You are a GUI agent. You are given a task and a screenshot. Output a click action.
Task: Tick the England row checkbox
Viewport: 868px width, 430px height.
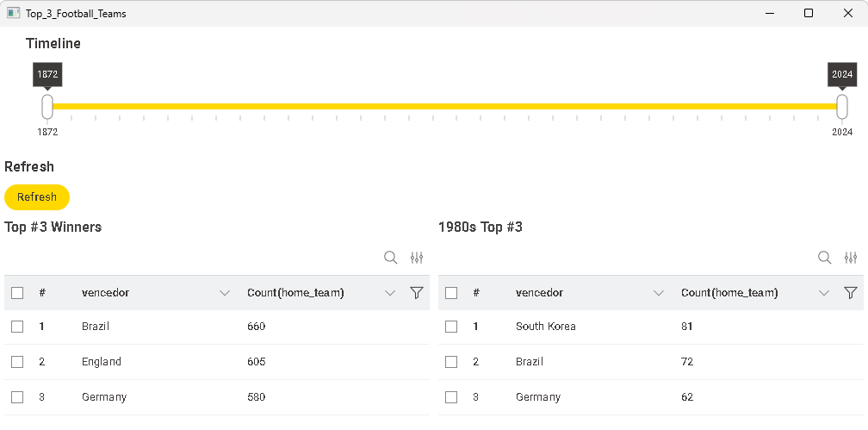tap(17, 362)
